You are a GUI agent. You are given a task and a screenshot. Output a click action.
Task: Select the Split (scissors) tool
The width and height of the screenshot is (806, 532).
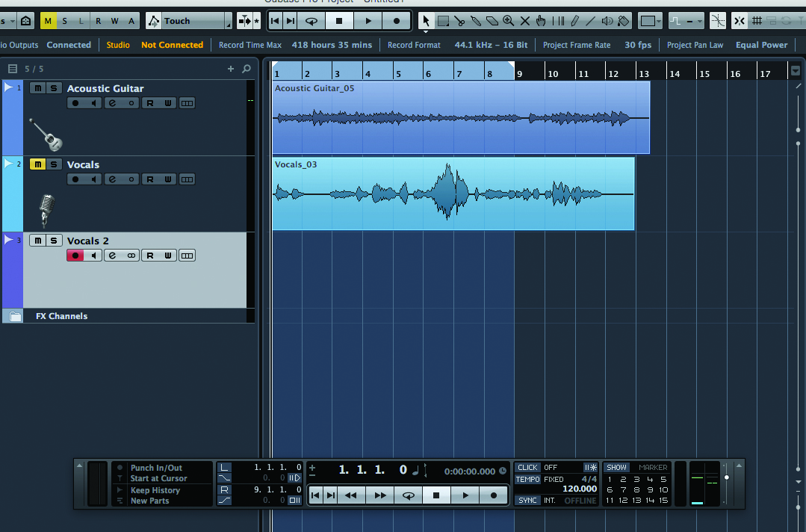pos(460,20)
